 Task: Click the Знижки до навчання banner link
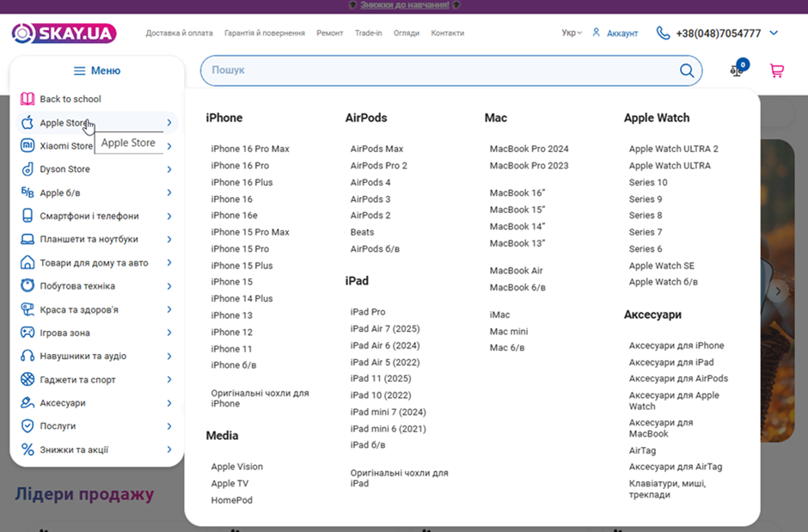[405, 5]
